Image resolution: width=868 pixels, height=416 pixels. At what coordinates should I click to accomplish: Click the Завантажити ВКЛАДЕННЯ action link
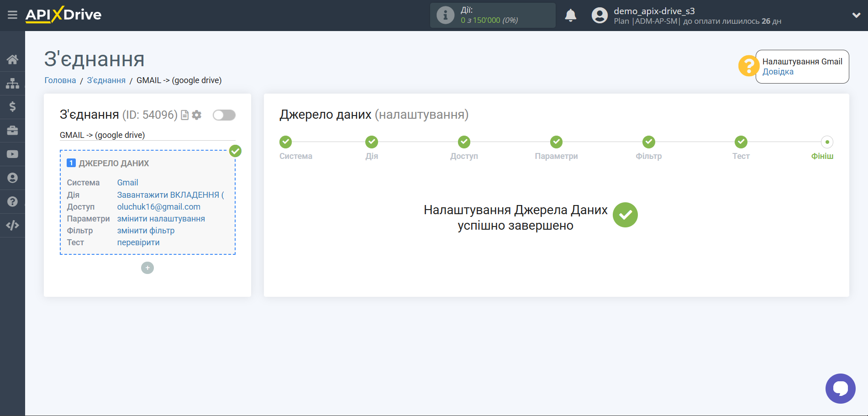tap(170, 195)
